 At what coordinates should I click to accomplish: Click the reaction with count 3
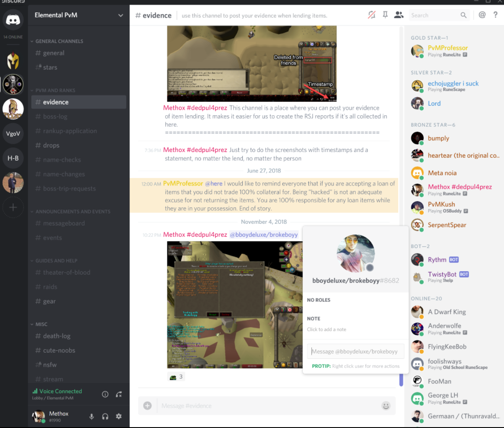pos(176,376)
